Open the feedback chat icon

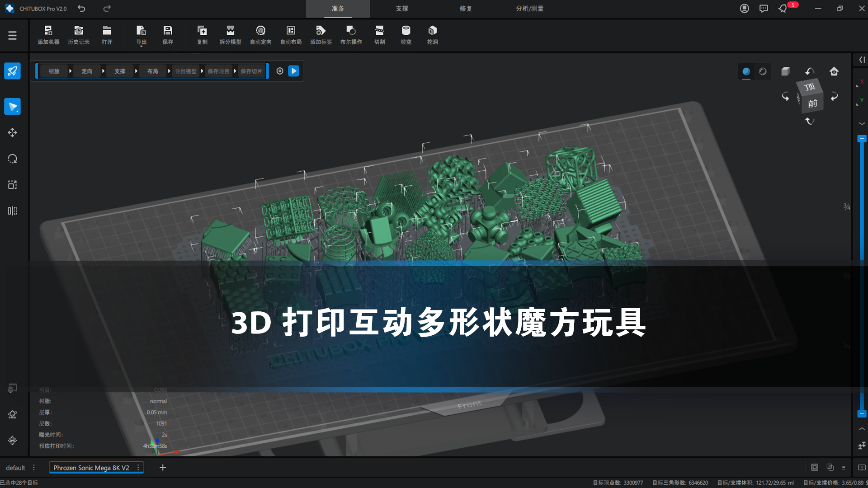[764, 9]
